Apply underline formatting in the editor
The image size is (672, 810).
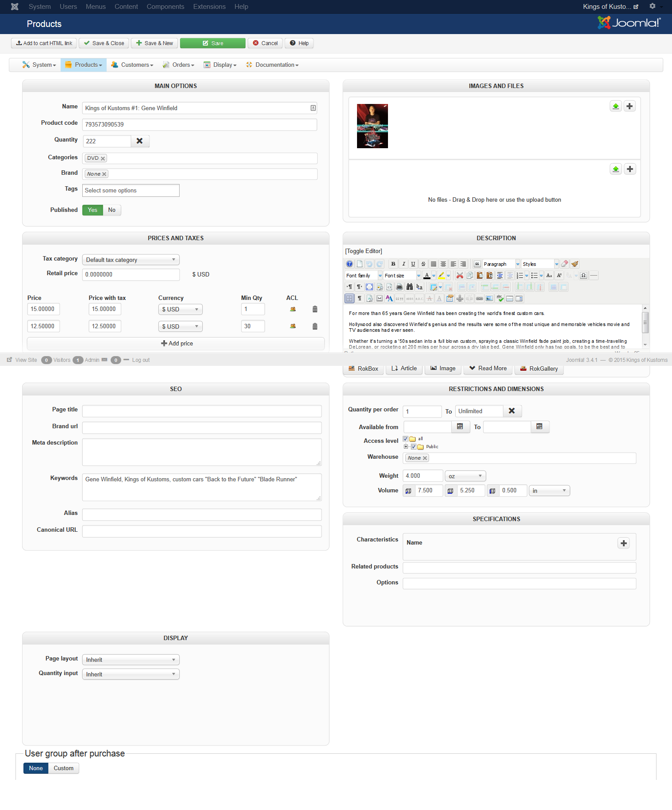[413, 264]
